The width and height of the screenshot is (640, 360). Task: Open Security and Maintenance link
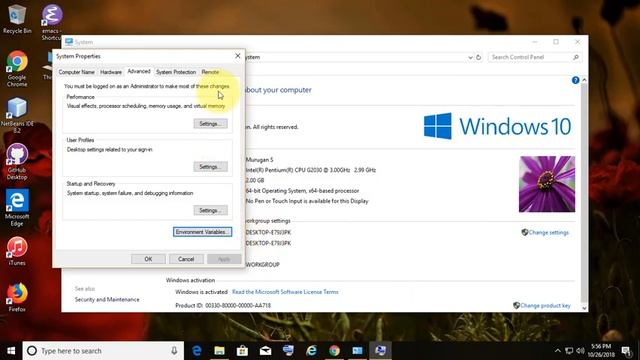coord(107,300)
